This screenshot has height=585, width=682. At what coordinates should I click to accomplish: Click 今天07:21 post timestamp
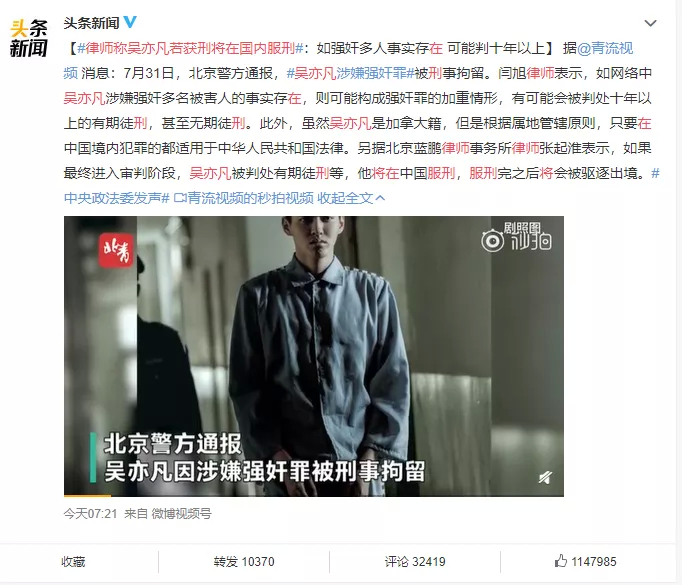90,514
